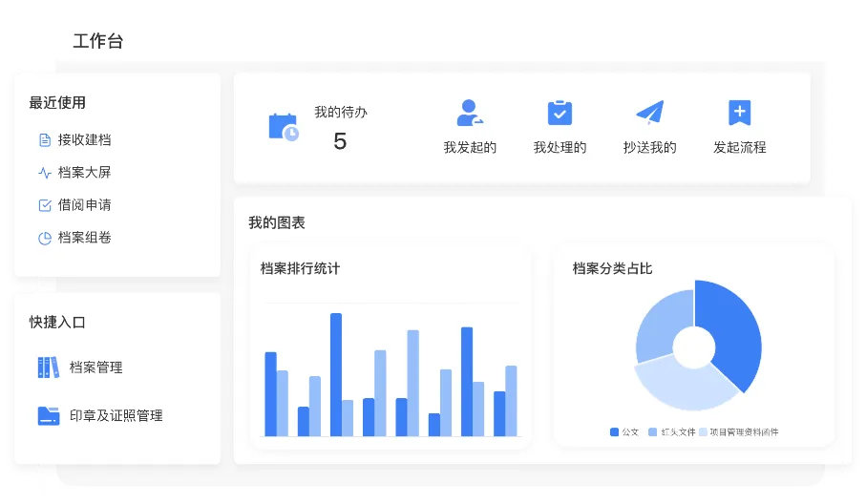This screenshot has height=504, width=866.
Task: Click the 发起流程 bookmark-plus icon
Action: [740, 113]
